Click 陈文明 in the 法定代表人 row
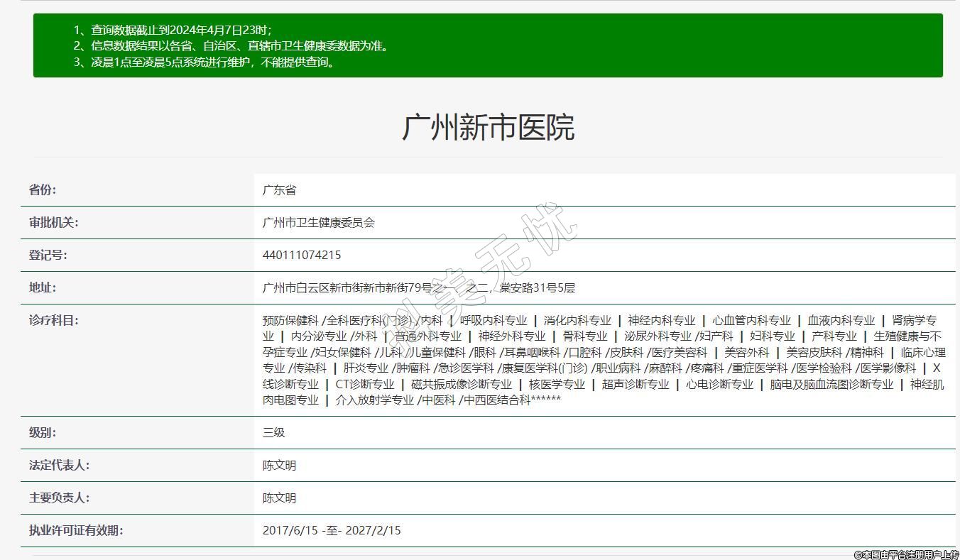The image size is (960, 560). click(279, 466)
